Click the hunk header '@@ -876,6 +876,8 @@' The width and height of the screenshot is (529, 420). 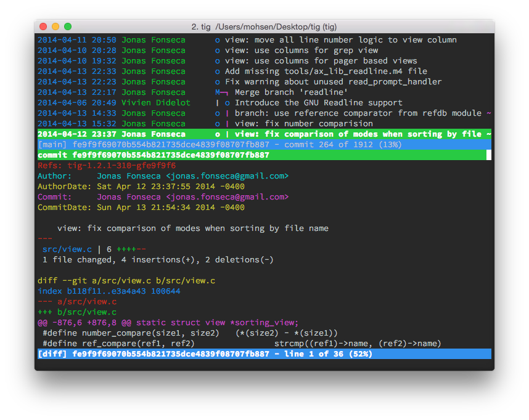click(x=84, y=322)
